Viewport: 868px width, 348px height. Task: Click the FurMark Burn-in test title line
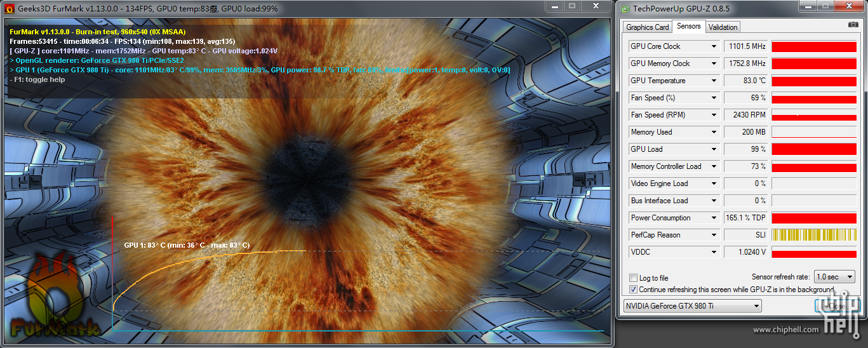click(98, 32)
